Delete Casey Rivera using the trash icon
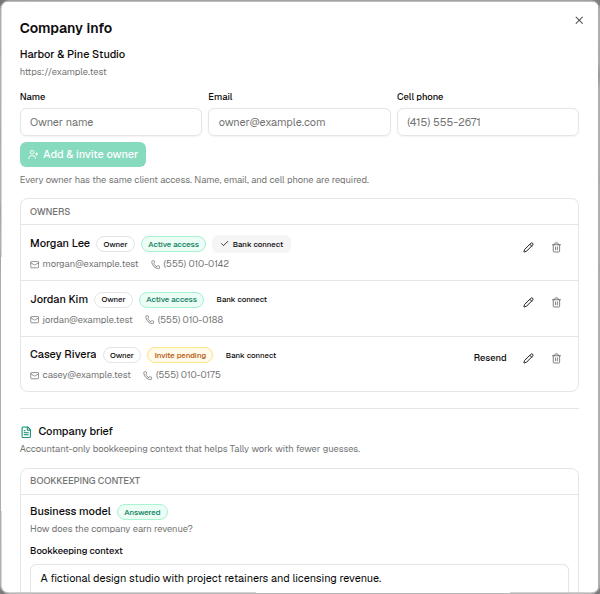Screen dimensions: 600x594 pyautogui.click(x=556, y=358)
